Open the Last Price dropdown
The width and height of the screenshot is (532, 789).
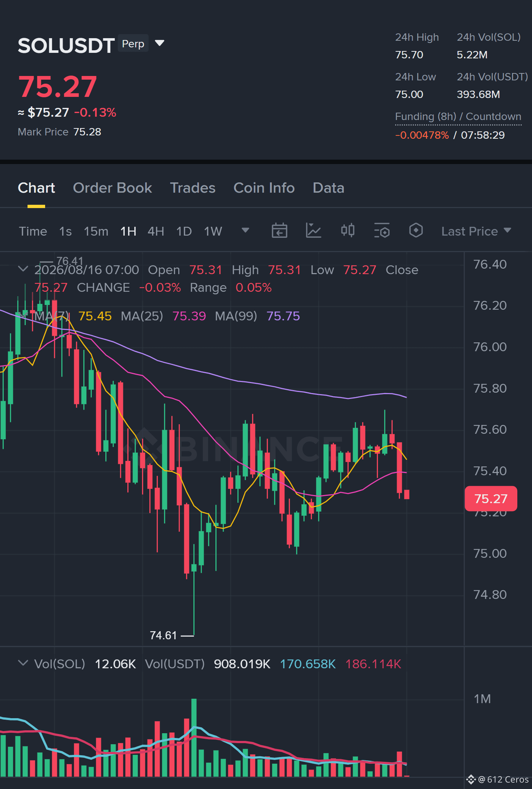point(476,231)
